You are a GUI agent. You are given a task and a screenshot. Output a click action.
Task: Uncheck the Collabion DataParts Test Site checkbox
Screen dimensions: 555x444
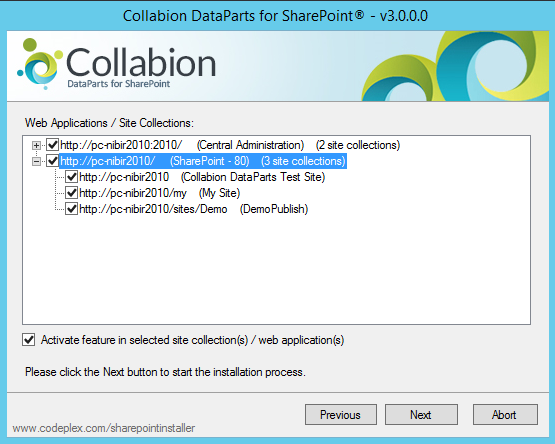coord(72,177)
